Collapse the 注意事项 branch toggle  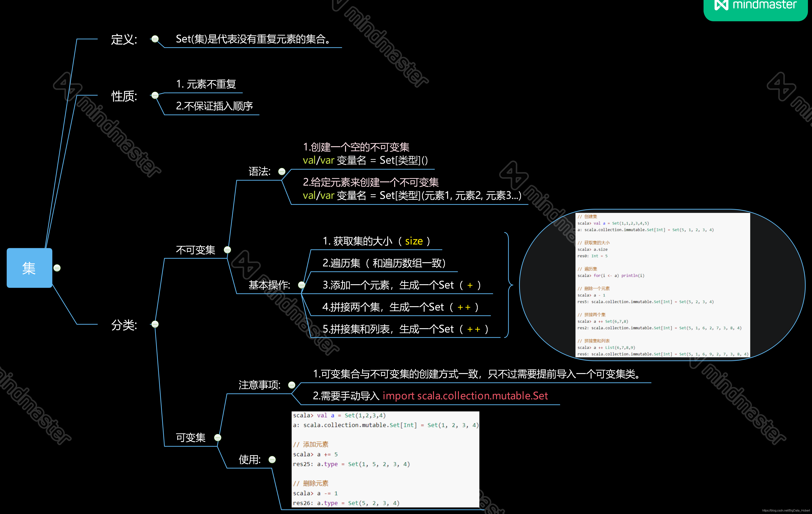(292, 385)
